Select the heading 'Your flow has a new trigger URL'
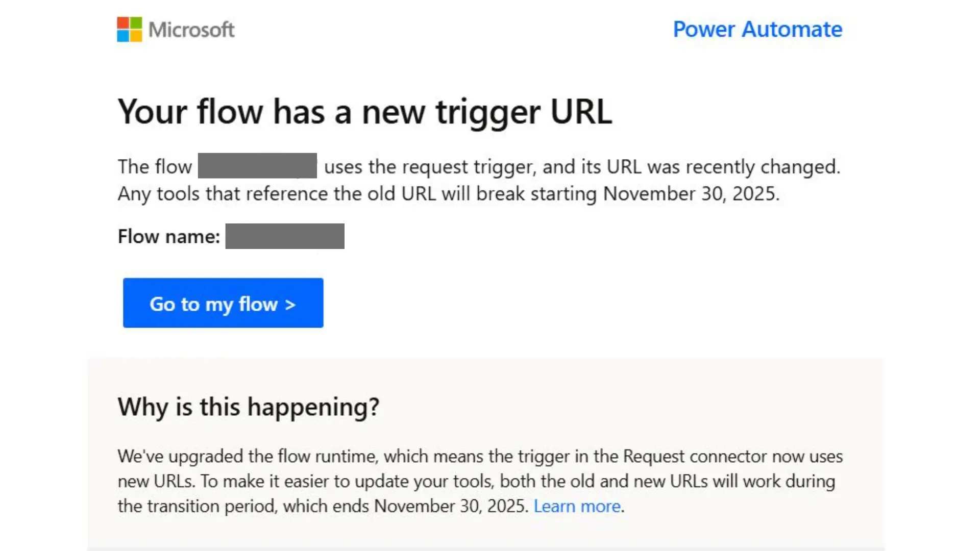The height and width of the screenshot is (551, 980). coord(365,112)
